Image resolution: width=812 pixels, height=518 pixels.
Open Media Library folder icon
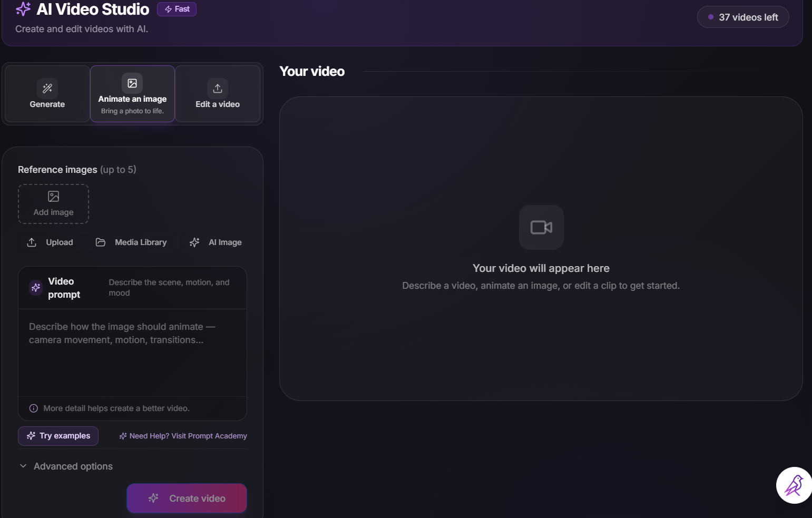point(101,242)
